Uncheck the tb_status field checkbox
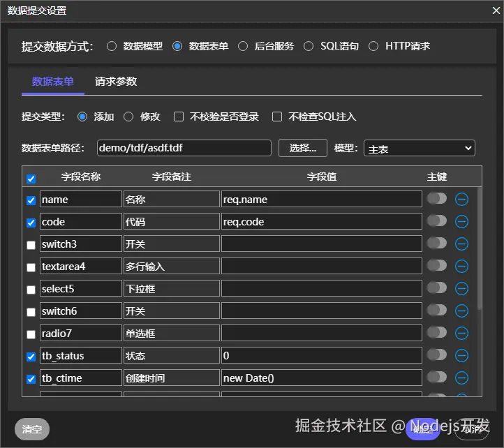The width and height of the screenshot is (504, 448). click(31, 357)
